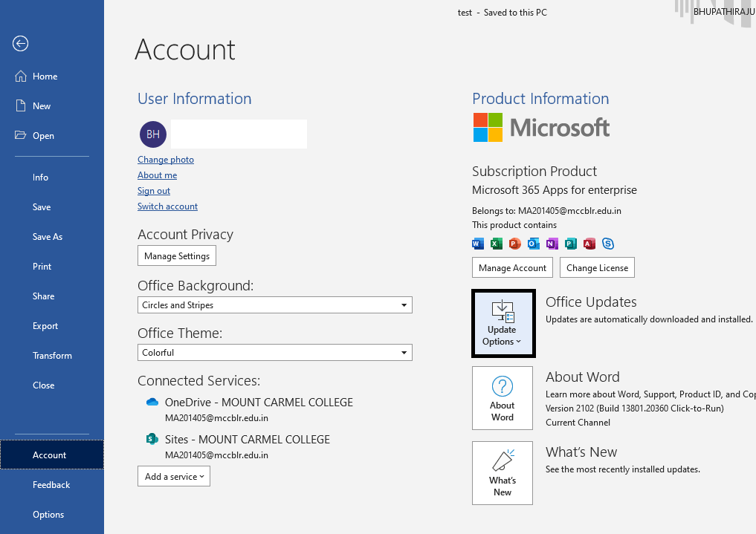Image resolution: width=756 pixels, height=534 pixels.
Task: Open the About Word button
Action: (x=503, y=398)
